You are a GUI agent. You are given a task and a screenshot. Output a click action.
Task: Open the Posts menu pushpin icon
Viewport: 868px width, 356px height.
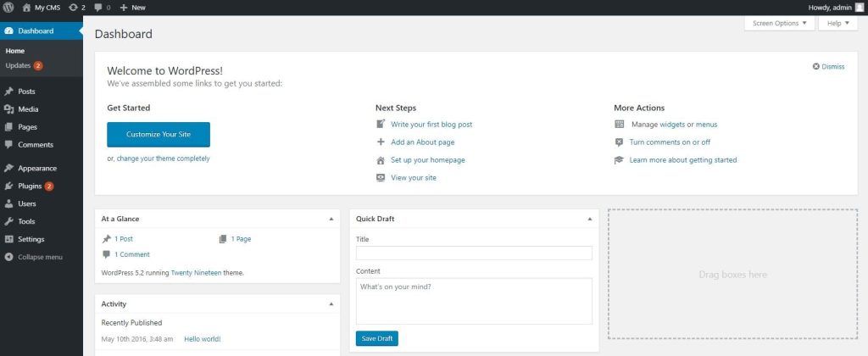tap(8, 91)
